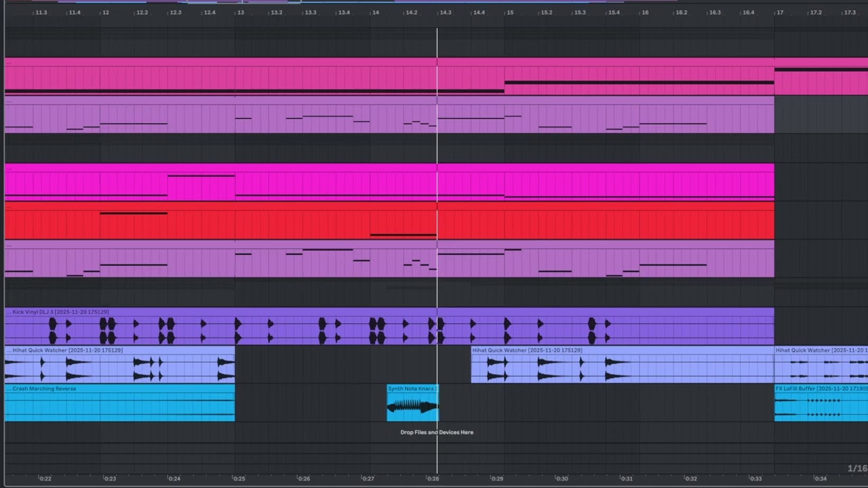Viewport: 868px width, 488px height.
Task: Click 0:27 on the time ruler
Action: coord(368,479)
